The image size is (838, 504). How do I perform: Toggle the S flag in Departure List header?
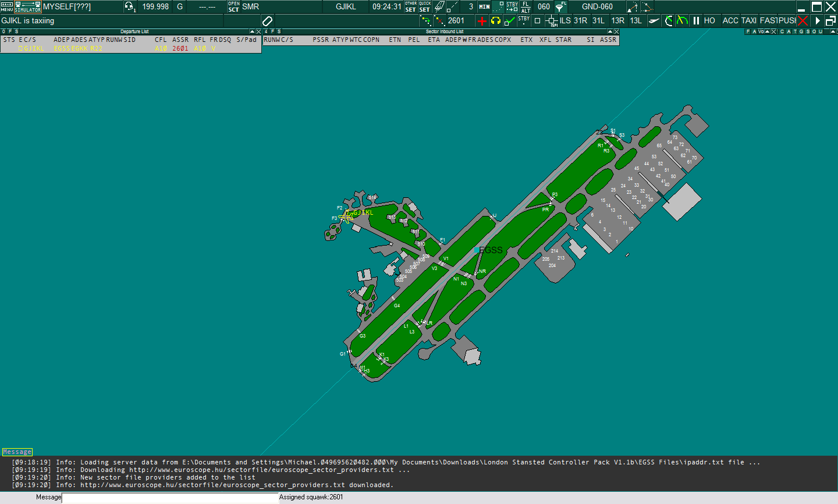pyautogui.click(x=16, y=31)
